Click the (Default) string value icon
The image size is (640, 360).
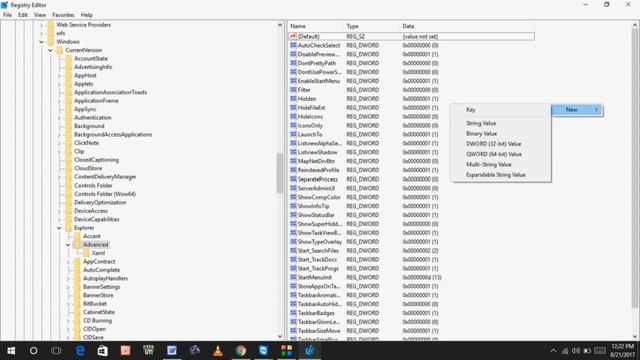click(x=293, y=36)
